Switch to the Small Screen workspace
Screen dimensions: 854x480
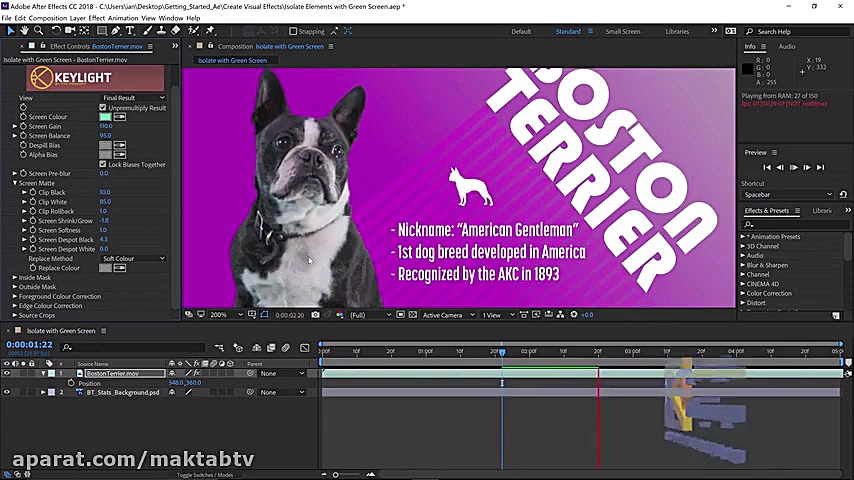click(622, 31)
